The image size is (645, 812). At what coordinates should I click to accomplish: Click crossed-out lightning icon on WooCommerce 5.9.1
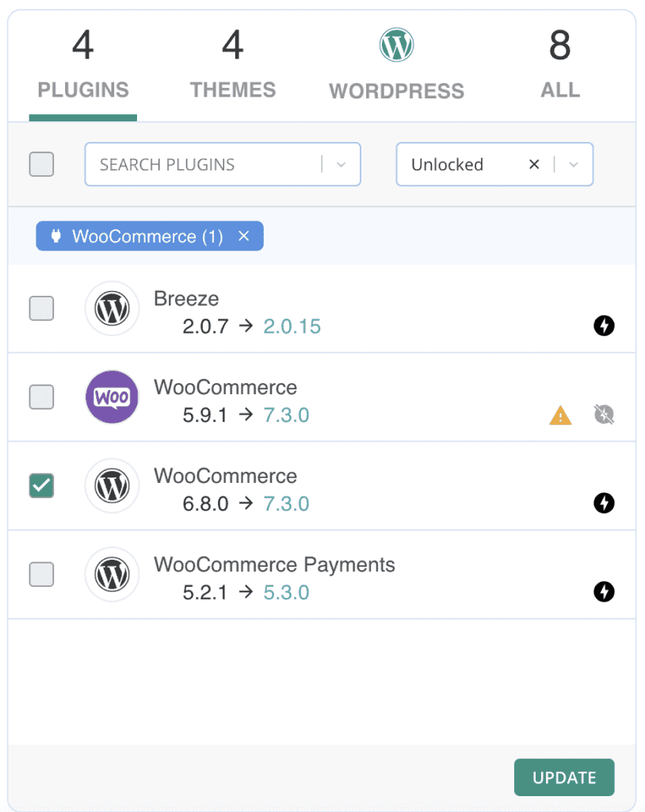(x=604, y=414)
